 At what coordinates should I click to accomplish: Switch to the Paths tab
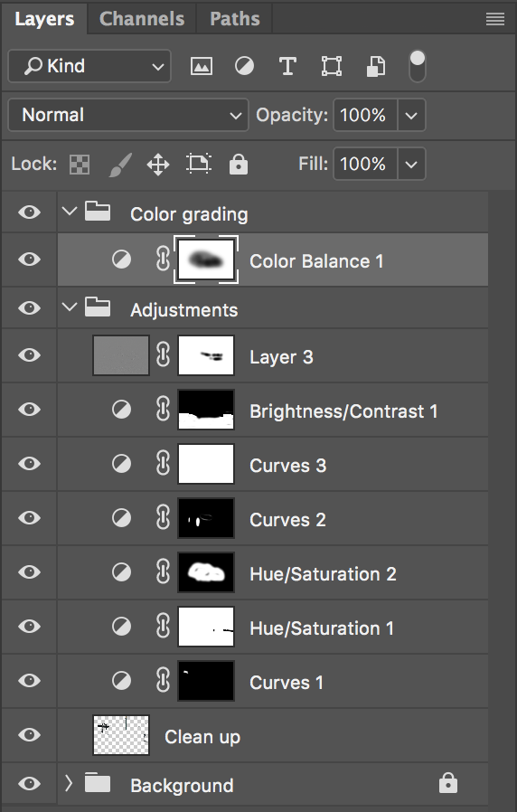point(234,19)
